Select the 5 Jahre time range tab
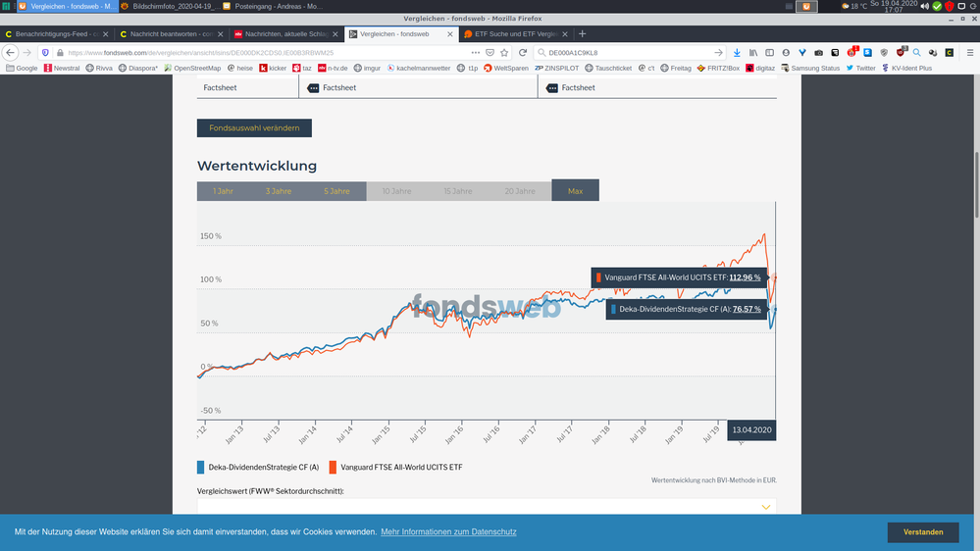The height and width of the screenshot is (551, 980). click(337, 191)
